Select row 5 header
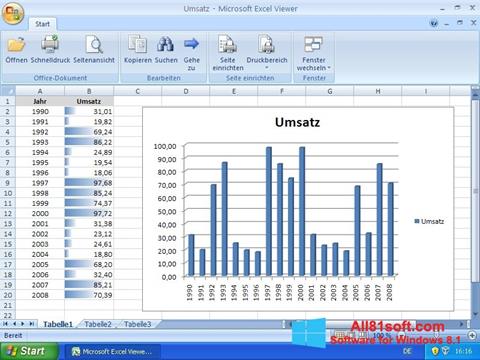Screen dimensions: 480x360 coord(8,142)
